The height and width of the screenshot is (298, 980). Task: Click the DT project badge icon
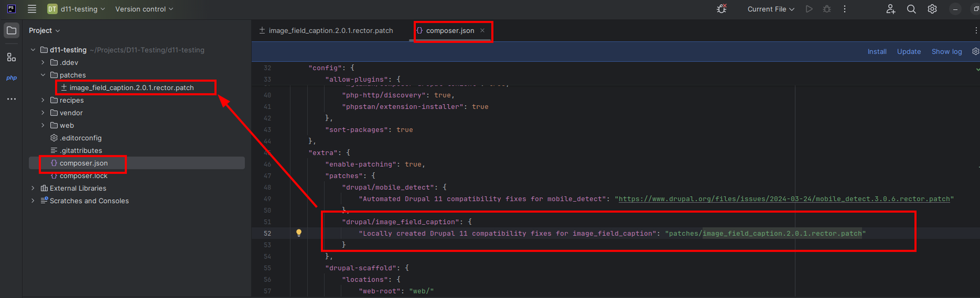tap(52, 9)
